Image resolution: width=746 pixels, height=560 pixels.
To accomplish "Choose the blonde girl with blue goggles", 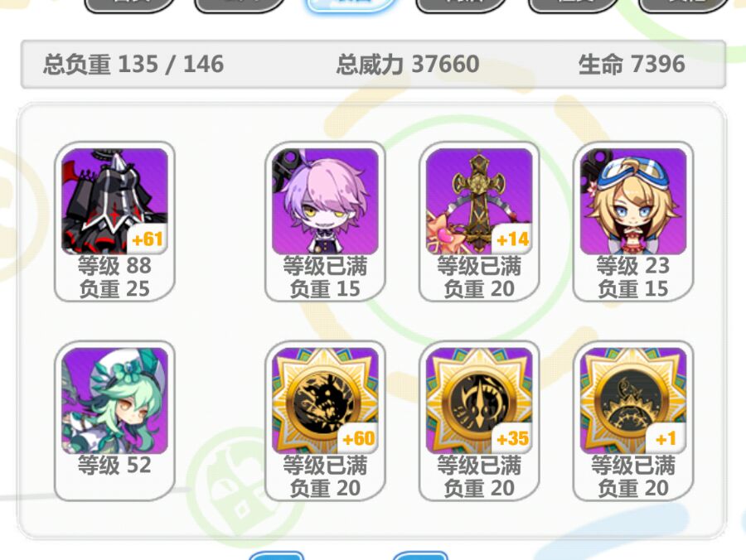I will [633, 201].
